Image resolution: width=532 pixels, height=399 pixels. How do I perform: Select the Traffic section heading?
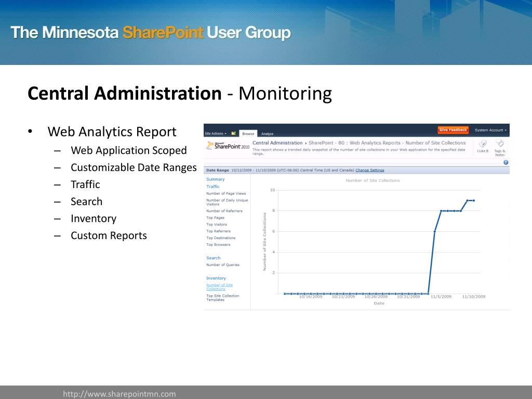212,187
